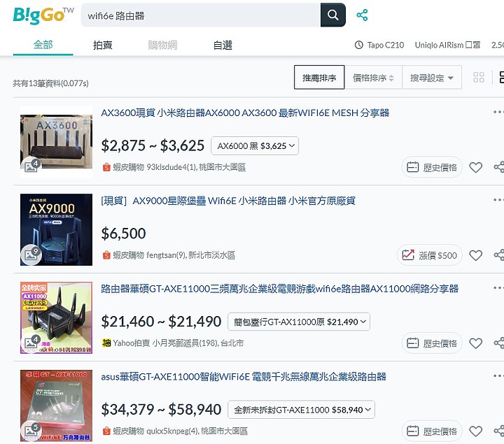
Task: Share the asus GT-AXE11000 $34,379 listing
Action: (x=499, y=431)
